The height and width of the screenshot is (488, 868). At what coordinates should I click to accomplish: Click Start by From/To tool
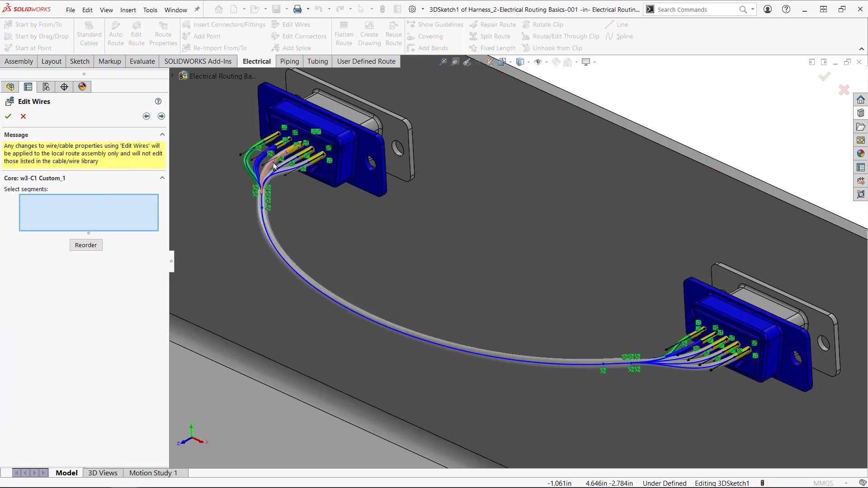coord(33,24)
